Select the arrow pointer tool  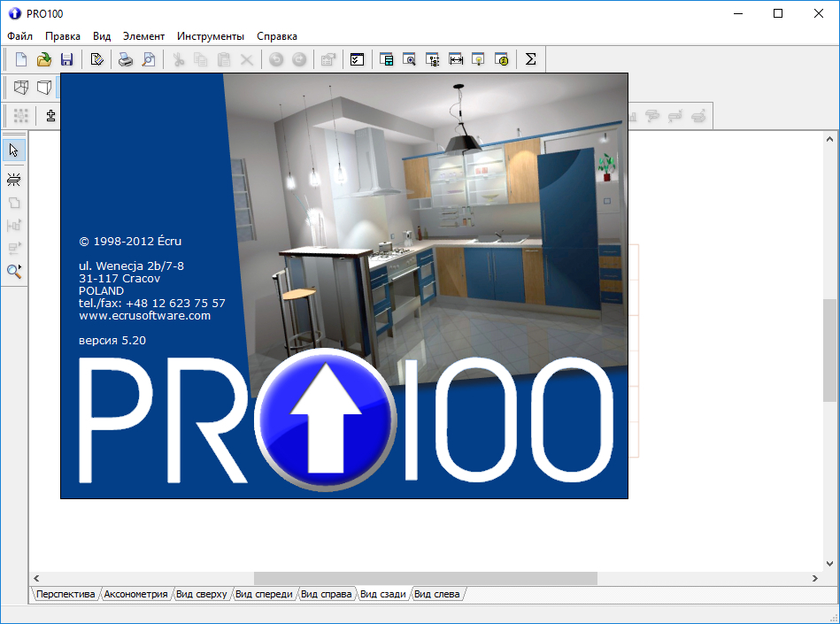click(14, 150)
